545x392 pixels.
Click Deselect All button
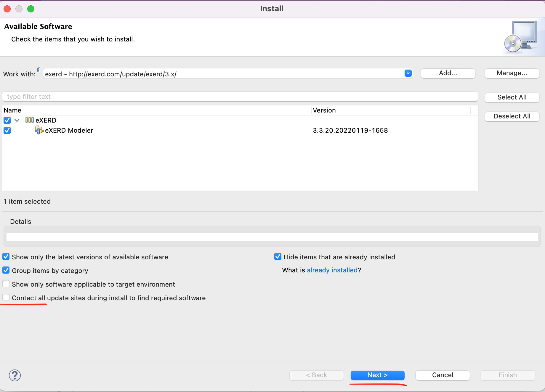(512, 116)
